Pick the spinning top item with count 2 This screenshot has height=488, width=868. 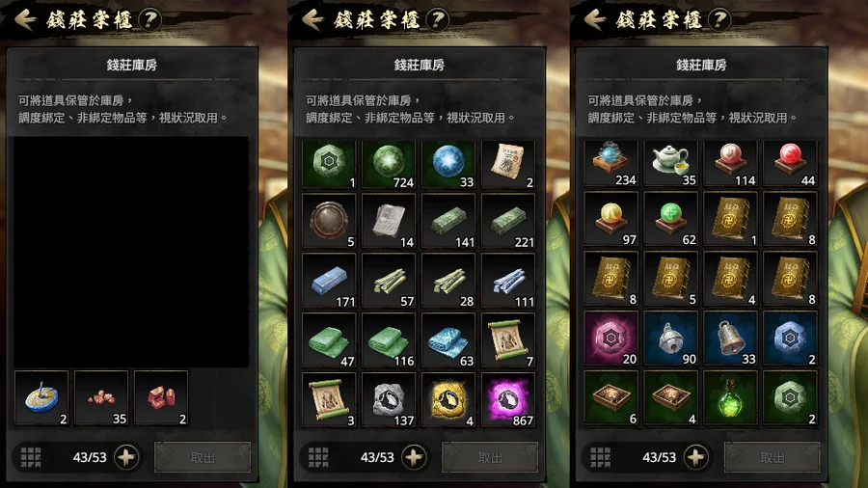(x=41, y=397)
